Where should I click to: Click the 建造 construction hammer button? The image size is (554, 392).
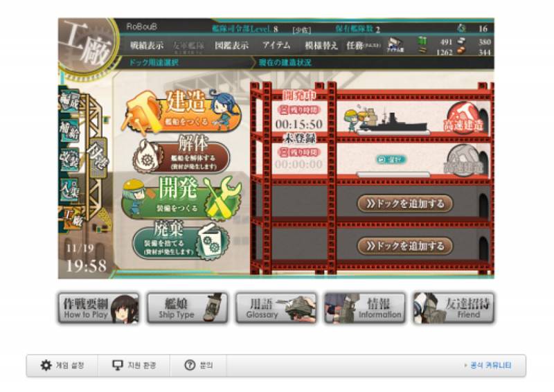(x=182, y=112)
